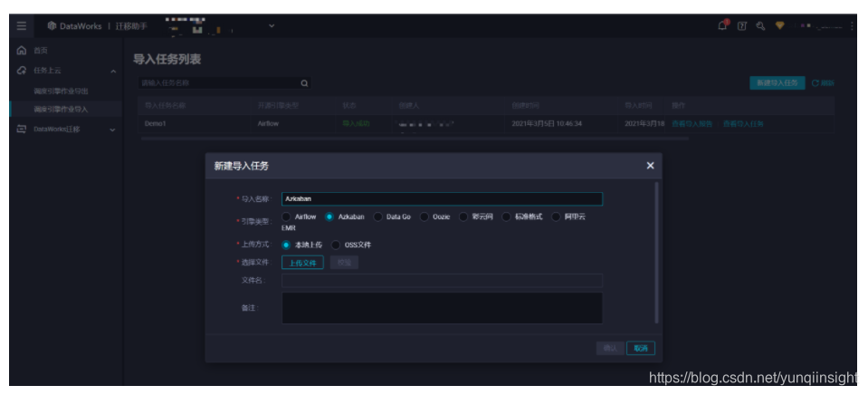The height and width of the screenshot is (395, 868).
Task: Click the Airflow cell in table
Action: click(268, 124)
